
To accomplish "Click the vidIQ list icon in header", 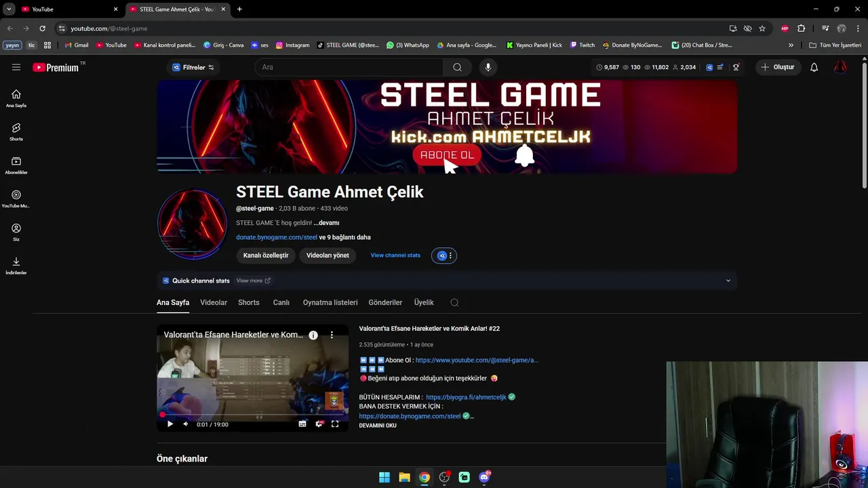I will (720, 67).
